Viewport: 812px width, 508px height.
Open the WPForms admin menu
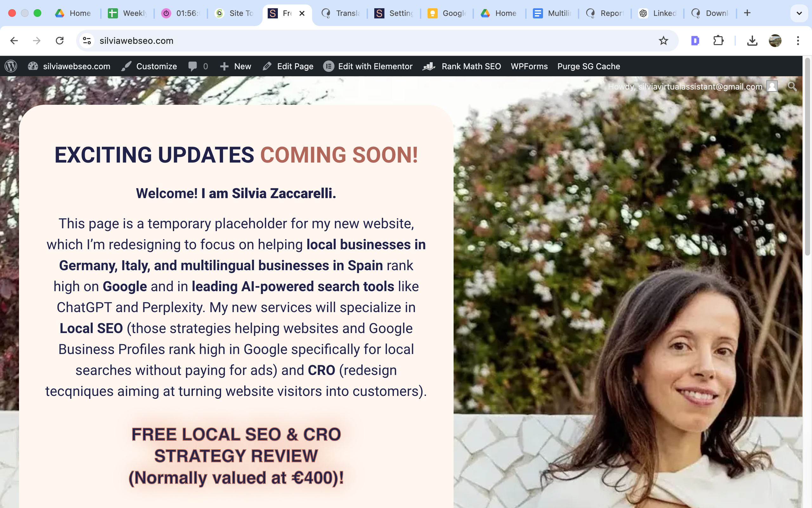pyautogui.click(x=529, y=66)
